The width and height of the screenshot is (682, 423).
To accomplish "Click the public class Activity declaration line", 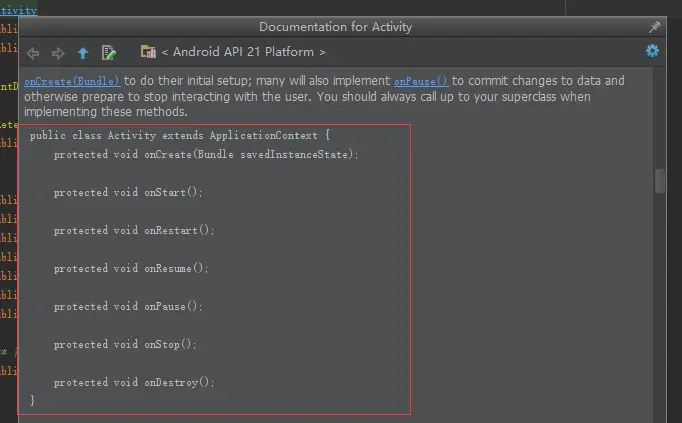I will point(180,135).
